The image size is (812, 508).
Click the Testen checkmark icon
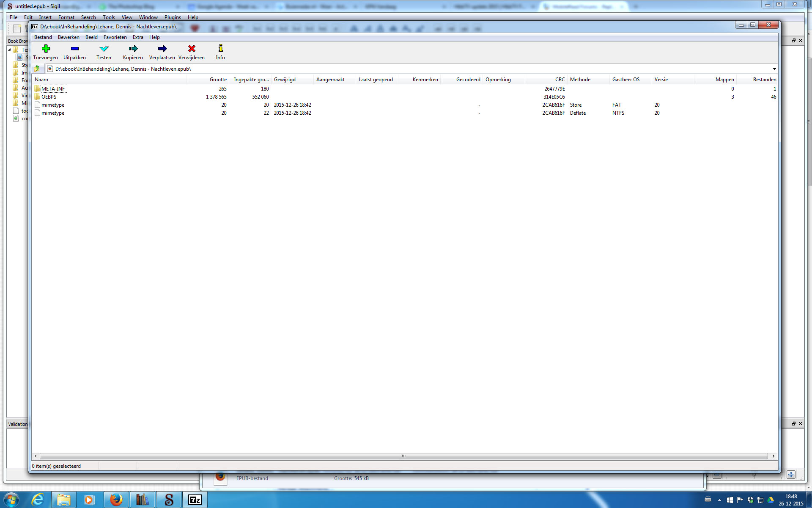pyautogui.click(x=104, y=49)
